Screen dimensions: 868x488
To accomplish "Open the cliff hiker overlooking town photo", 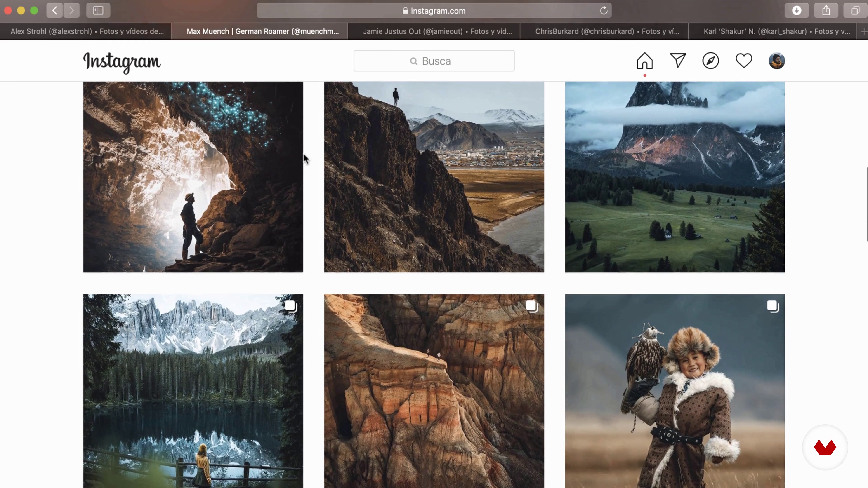I will click(x=434, y=177).
